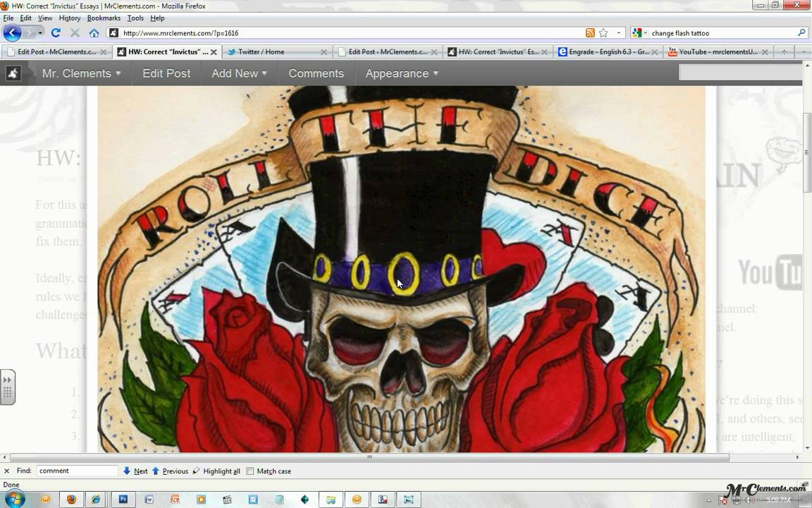Open the Tools menu
The width and height of the screenshot is (812, 508).
135,18
